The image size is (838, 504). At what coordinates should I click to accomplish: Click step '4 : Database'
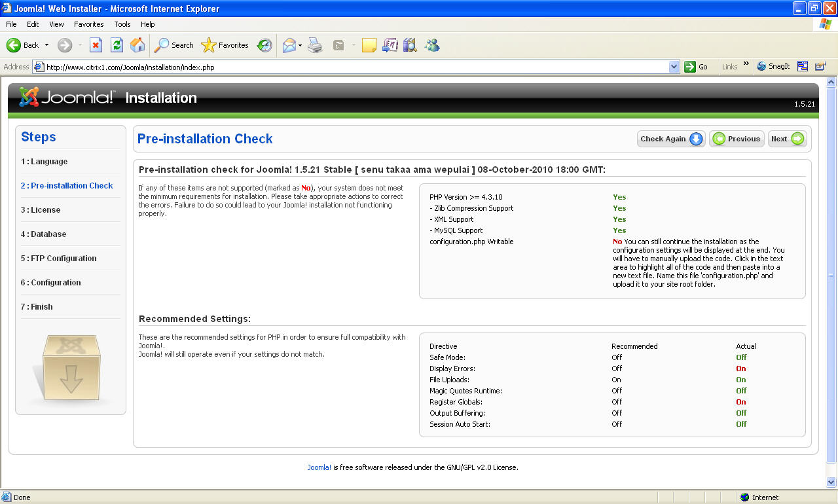[x=43, y=234]
